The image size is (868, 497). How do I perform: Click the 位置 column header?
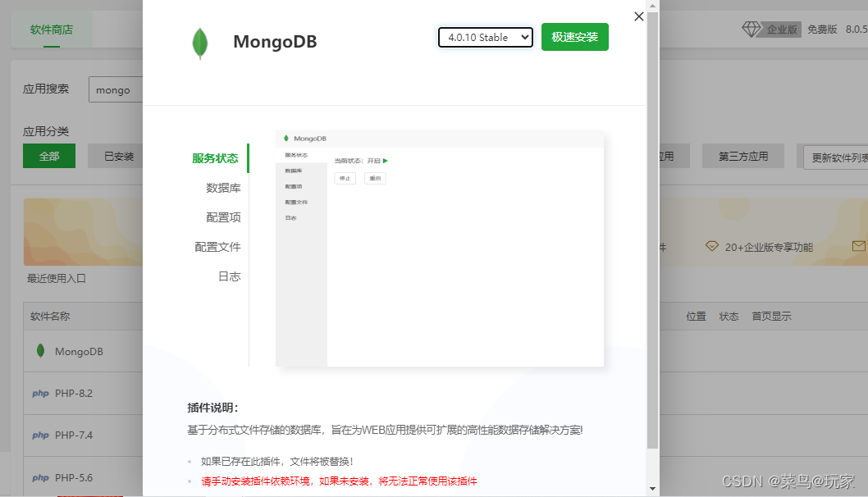coord(696,316)
